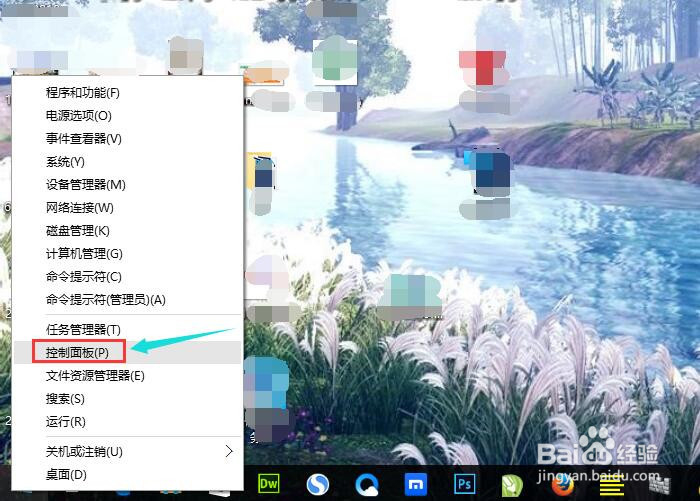Image resolution: width=700 pixels, height=501 pixels.
Task: Show 桌面(D) from the menu
Action: coord(128,475)
